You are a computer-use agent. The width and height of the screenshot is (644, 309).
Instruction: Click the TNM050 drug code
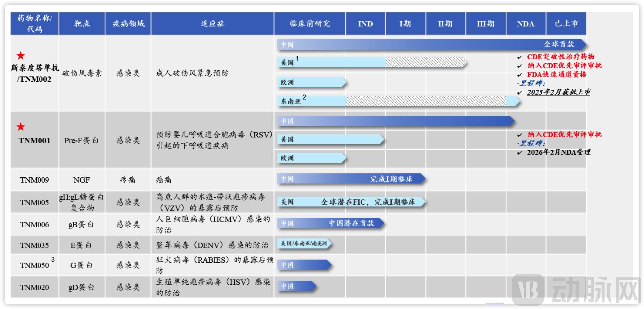tap(35, 265)
